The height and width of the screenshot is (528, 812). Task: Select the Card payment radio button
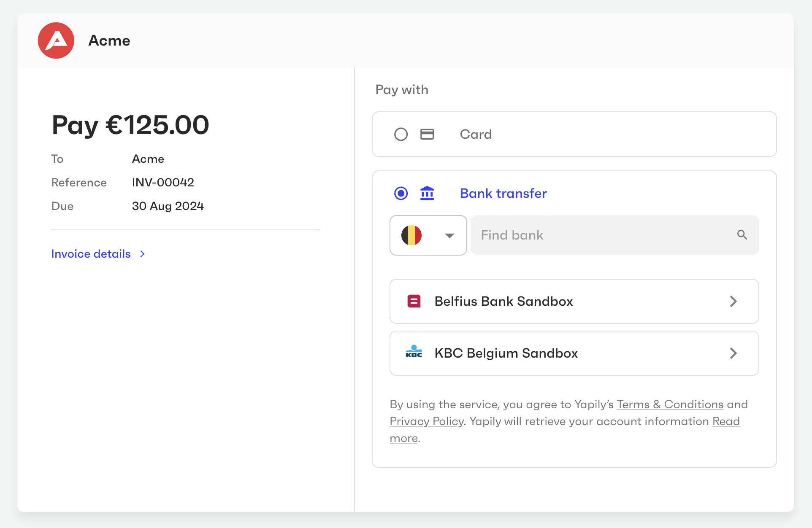click(x=401, y=134)
